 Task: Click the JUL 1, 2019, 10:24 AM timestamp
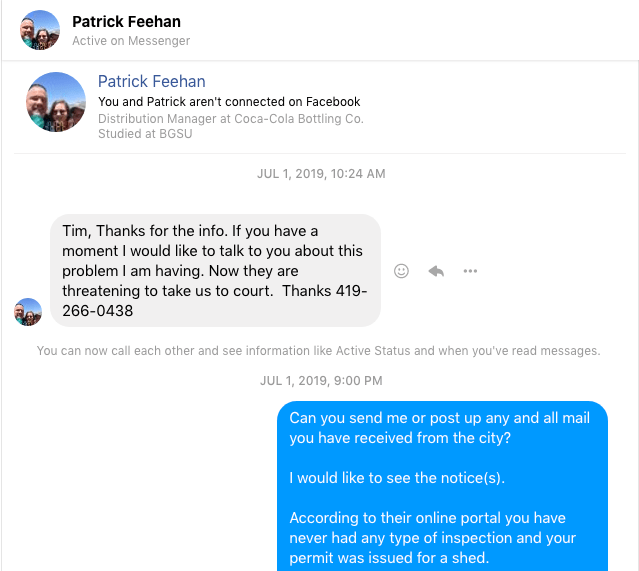(x=321, y=174)
